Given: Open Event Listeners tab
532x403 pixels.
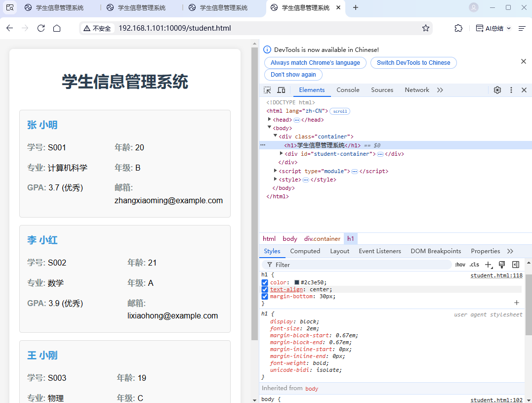Looking at the screenshot, I should point(380,251).
